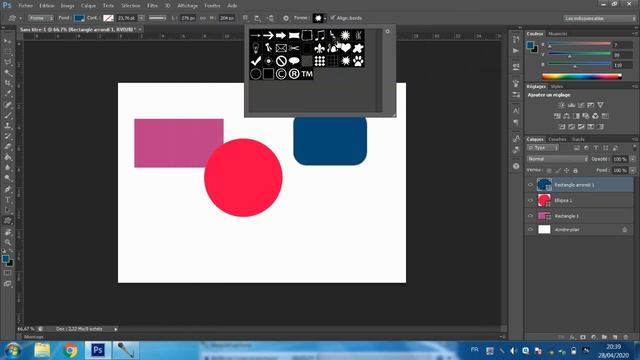Toggle the Align bords checkbox
Image resolution: width=640 pixels, height=360 pixels.
tap(332, 18)
